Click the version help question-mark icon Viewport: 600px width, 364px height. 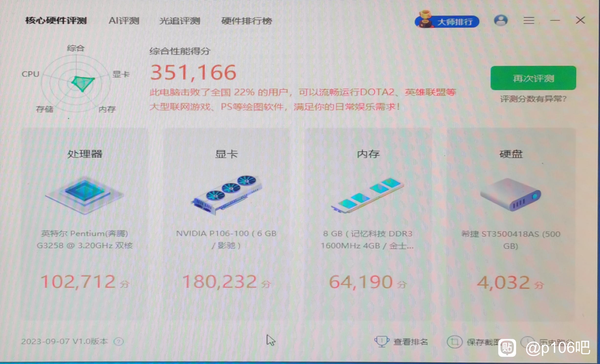[x=119, y=341]
